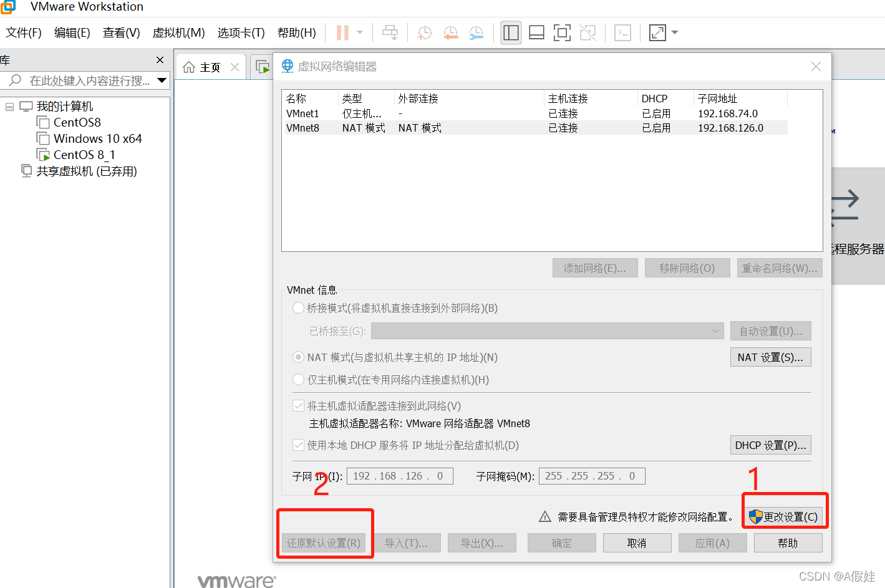The height and width of the screenshot is (588, 885).
Task: Click the 添加网络(E)... button
Action: [595, 268]
